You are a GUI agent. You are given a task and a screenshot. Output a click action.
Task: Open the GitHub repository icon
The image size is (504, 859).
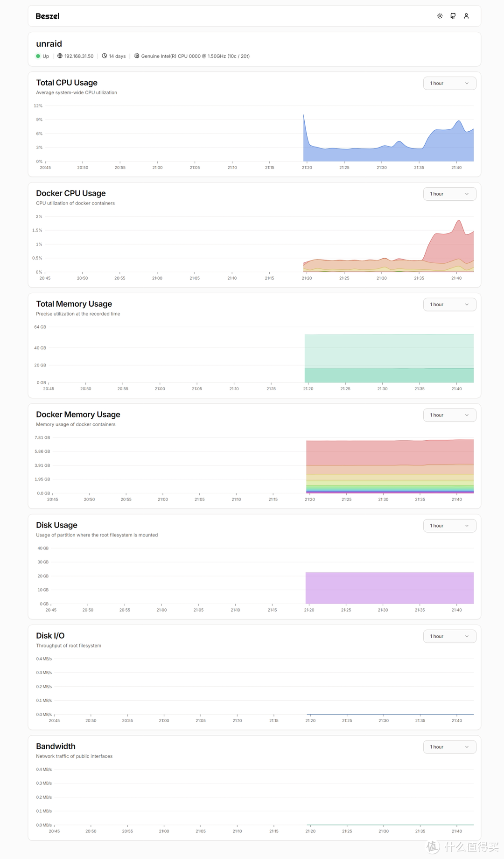453,16
